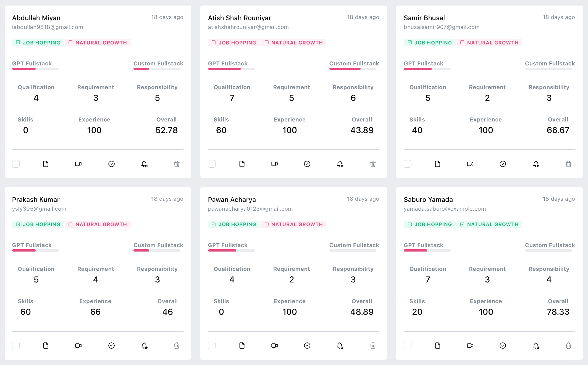Click video camera icon on Atish Shah Rouniyar card

(x=274, y=164)
